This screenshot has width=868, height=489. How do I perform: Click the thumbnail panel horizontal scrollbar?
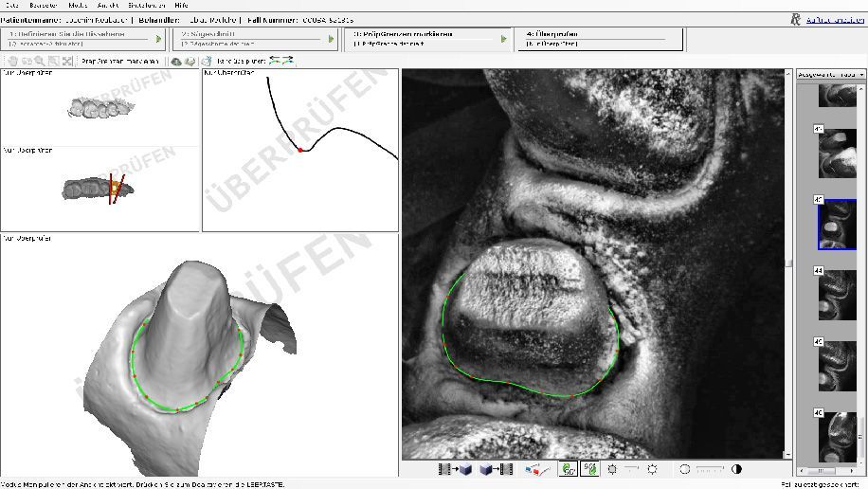click(x=827, y=471)
